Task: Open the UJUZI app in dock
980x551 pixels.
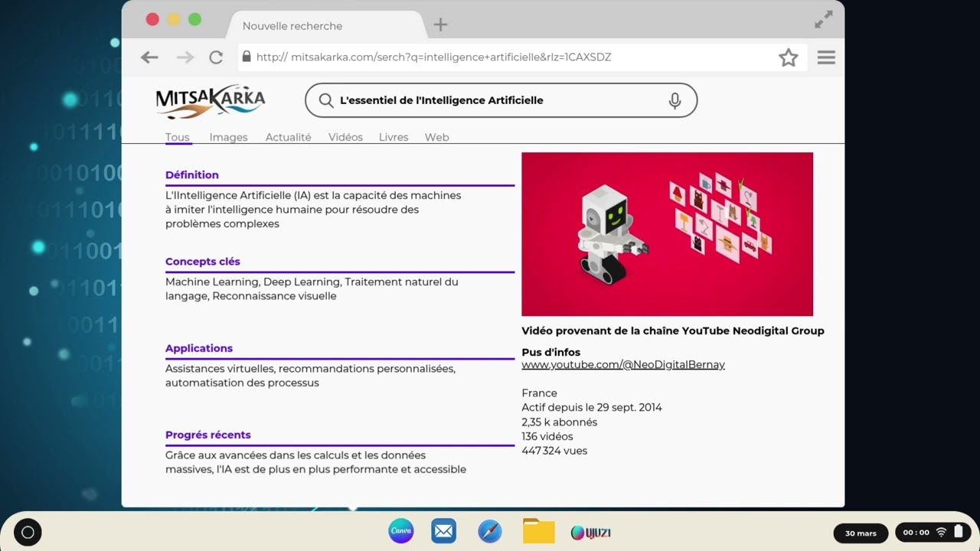Action: click(591, 532)
